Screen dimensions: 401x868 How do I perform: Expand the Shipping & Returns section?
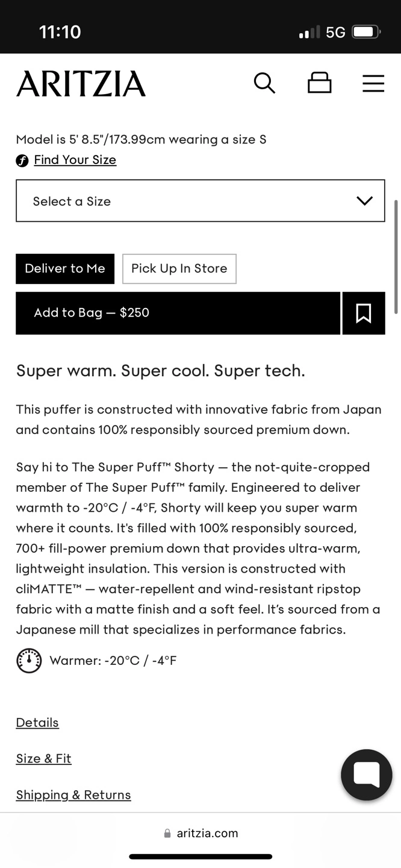(73, 795)
